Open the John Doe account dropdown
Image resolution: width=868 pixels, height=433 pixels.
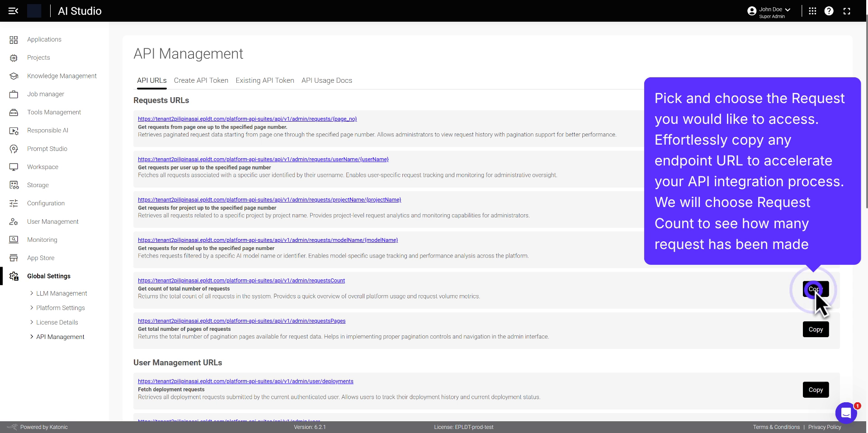769,10
